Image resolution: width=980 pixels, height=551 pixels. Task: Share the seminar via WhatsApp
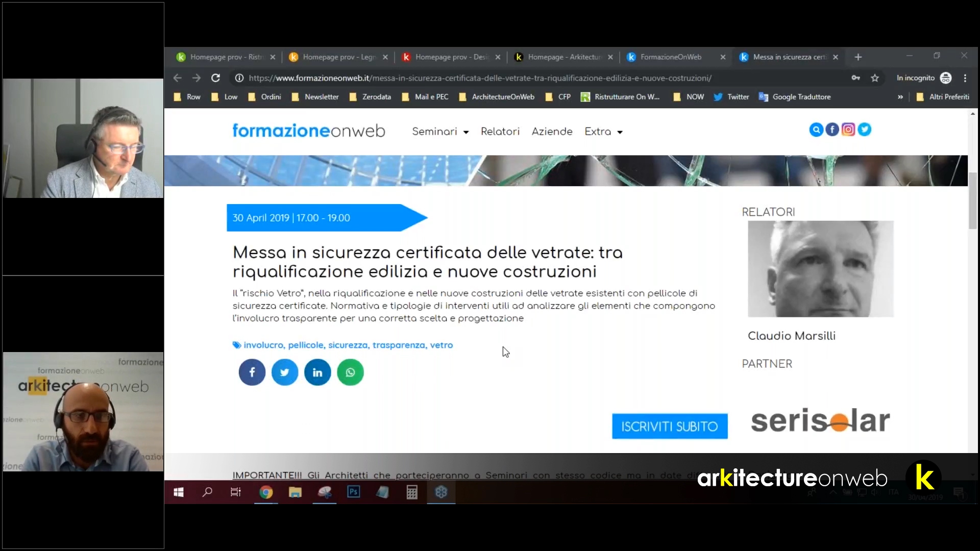(x=350, y=372)
